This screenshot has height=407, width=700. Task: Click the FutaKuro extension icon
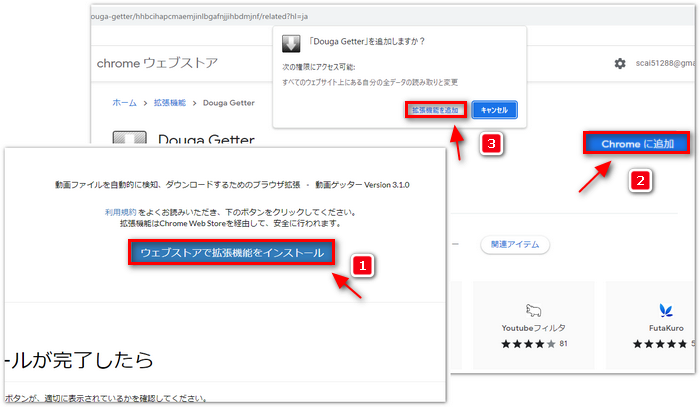[663, 309]
